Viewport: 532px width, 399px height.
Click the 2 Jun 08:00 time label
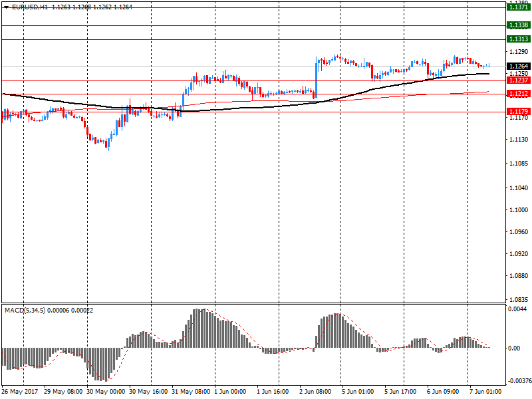[x=315, y=392]
